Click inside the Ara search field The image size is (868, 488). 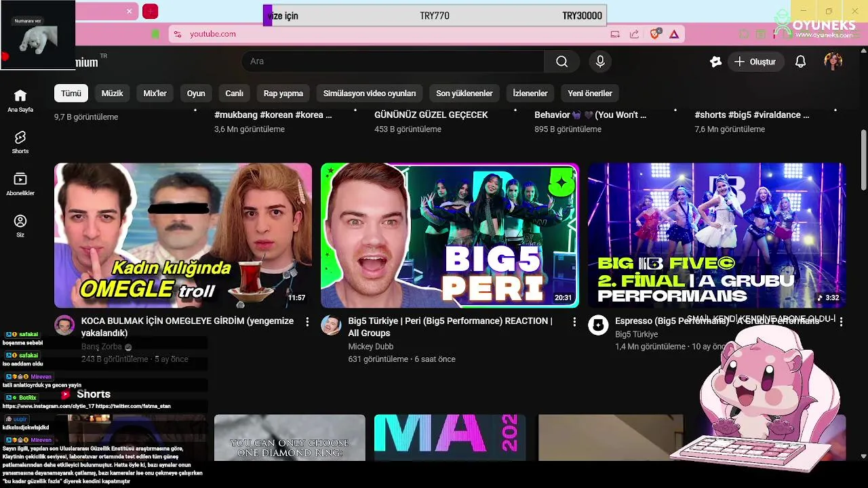point(393,62)
